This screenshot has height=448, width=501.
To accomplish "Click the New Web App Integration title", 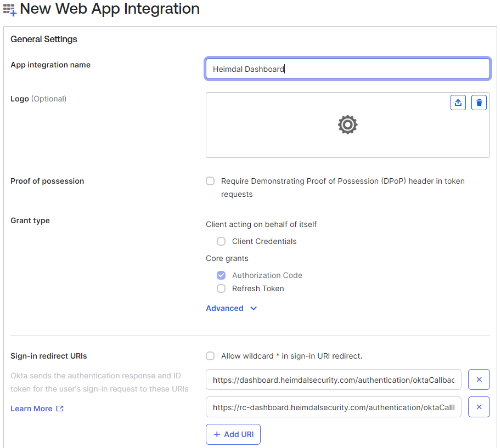I will click(x=110, y=9).
